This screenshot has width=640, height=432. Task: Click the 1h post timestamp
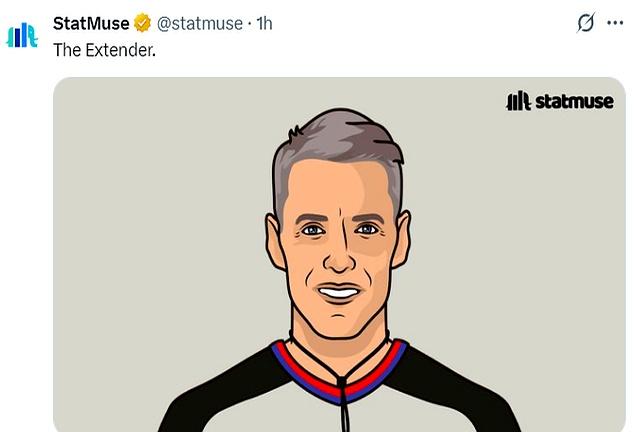264,23
